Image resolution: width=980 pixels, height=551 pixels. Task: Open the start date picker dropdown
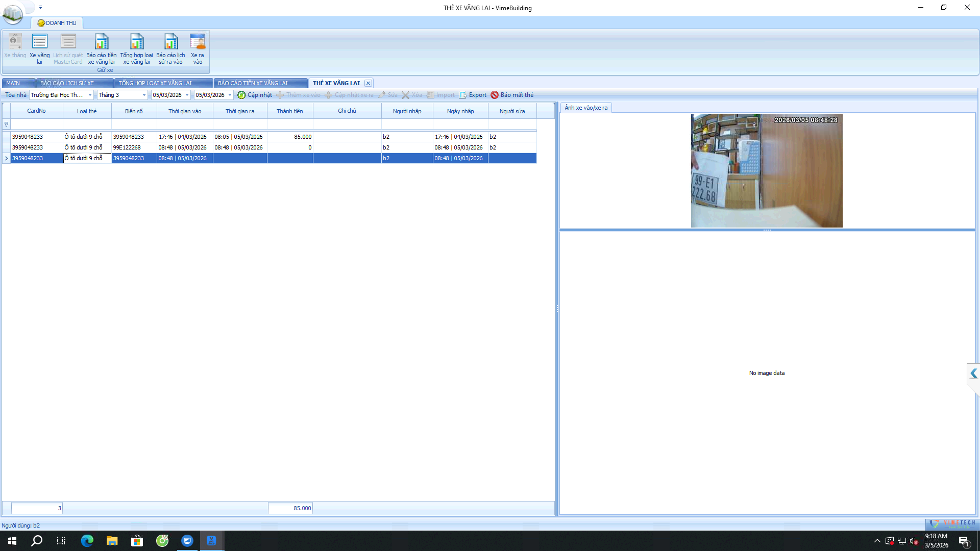187,95
